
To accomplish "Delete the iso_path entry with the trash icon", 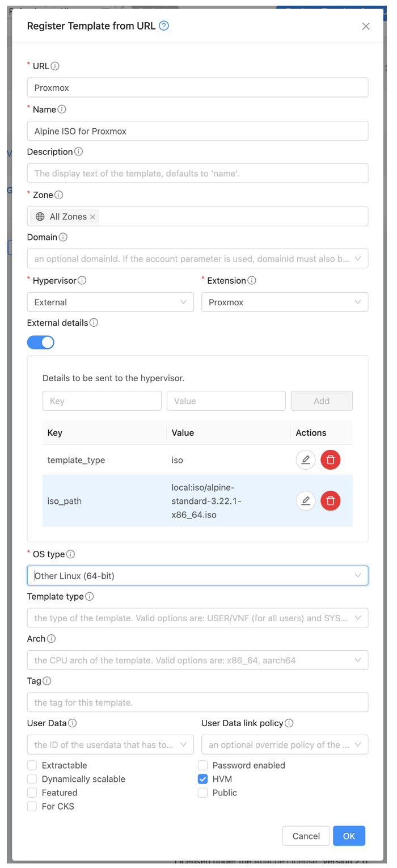I will (331, 500).
